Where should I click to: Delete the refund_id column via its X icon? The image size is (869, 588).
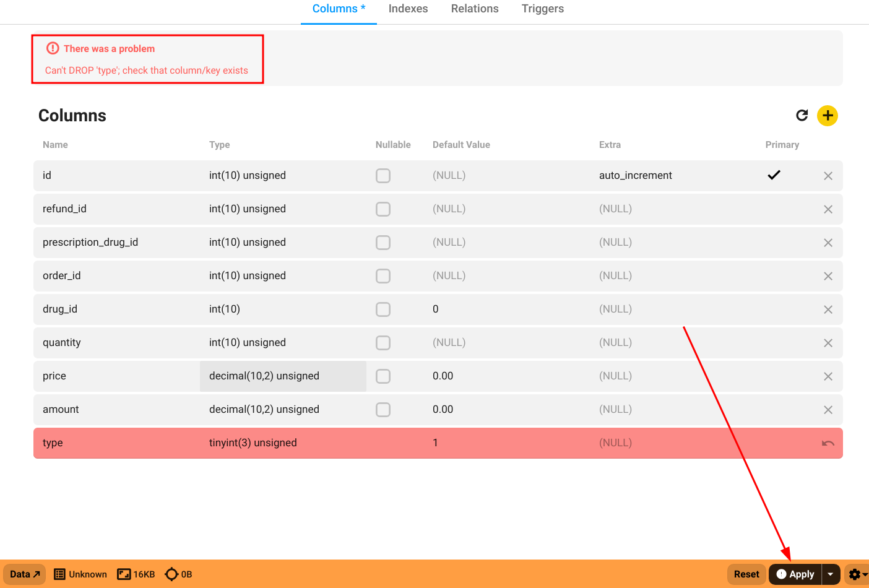point(828,209)
